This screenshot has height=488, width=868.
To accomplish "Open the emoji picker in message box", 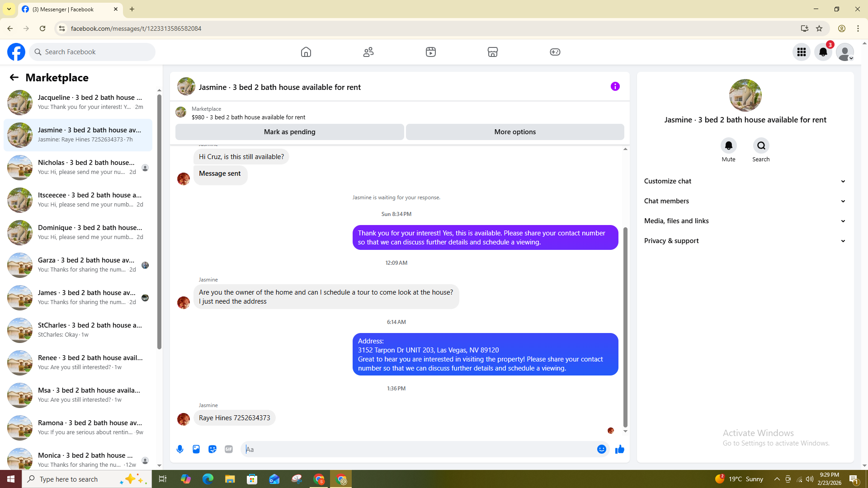I will click(x=601, y=449).
